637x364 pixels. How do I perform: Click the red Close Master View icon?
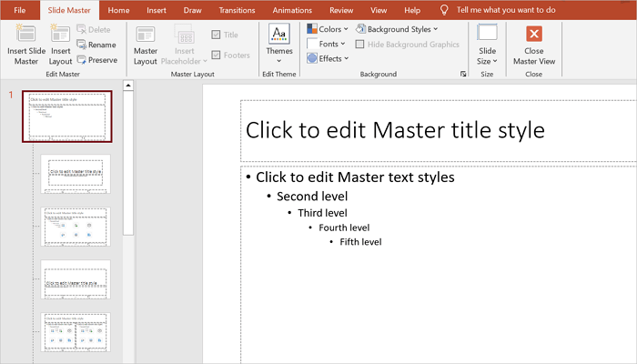click(534, 34)
